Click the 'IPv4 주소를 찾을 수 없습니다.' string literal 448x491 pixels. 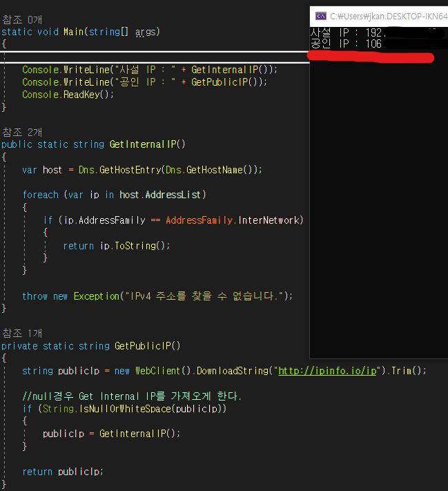[204, 296]
